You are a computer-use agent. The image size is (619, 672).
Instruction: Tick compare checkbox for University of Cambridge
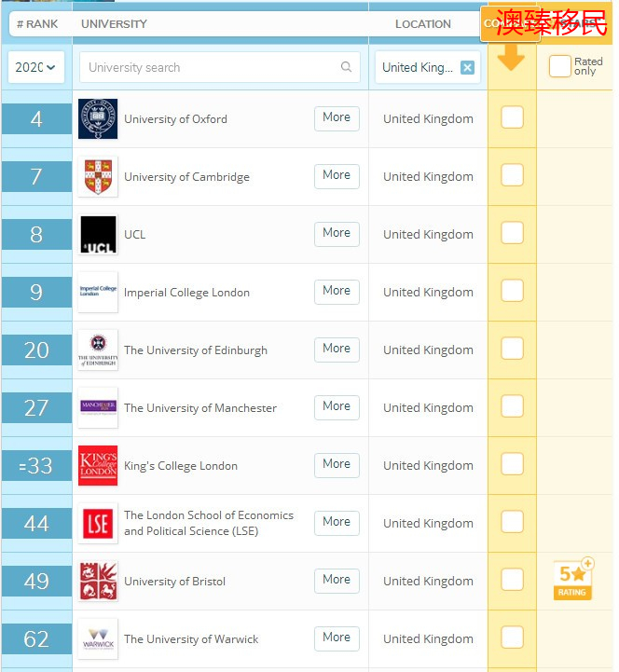(x=512, y=175)
